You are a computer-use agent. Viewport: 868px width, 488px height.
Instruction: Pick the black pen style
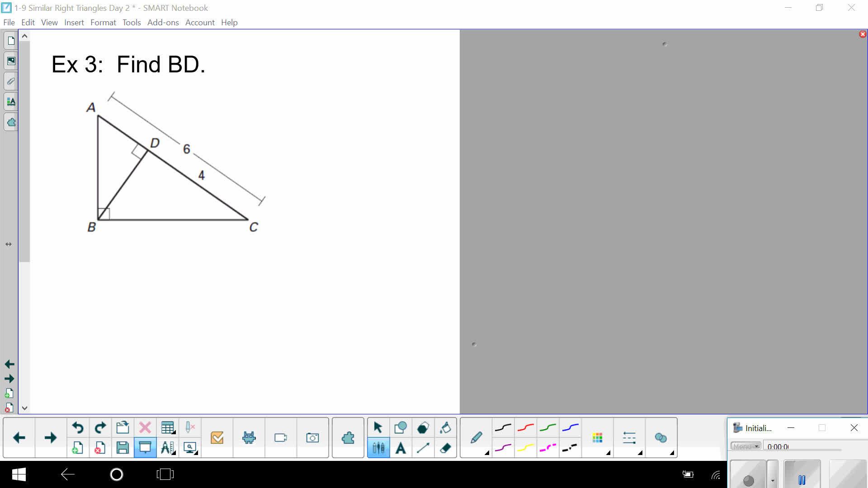(x=503, y=427)
